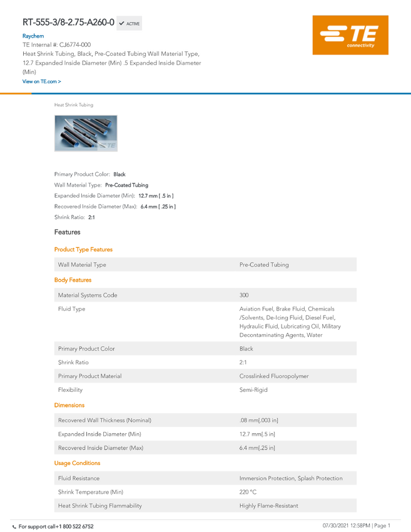Click the Fluid Type row label
The image size is (411, 532).
point(71,309)
